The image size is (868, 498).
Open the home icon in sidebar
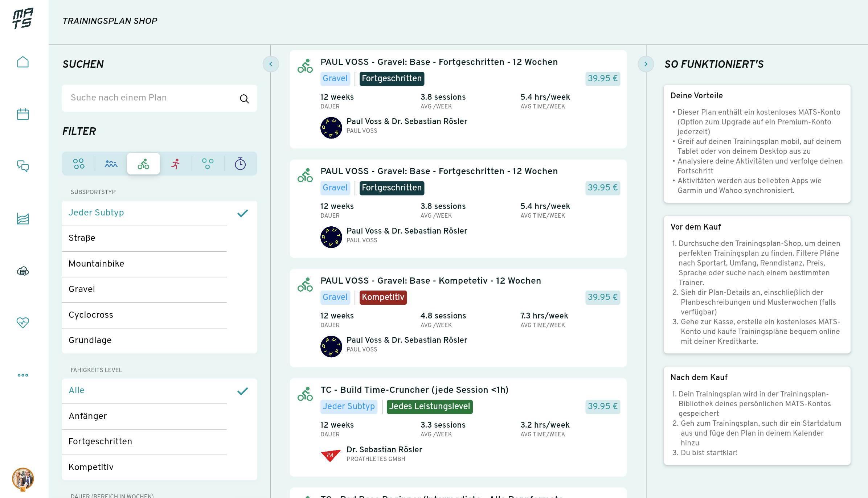23,62
